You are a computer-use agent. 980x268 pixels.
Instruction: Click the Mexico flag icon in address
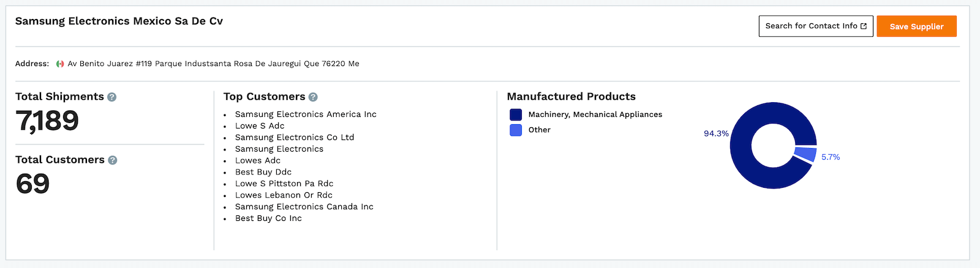(x=60, y=64)
